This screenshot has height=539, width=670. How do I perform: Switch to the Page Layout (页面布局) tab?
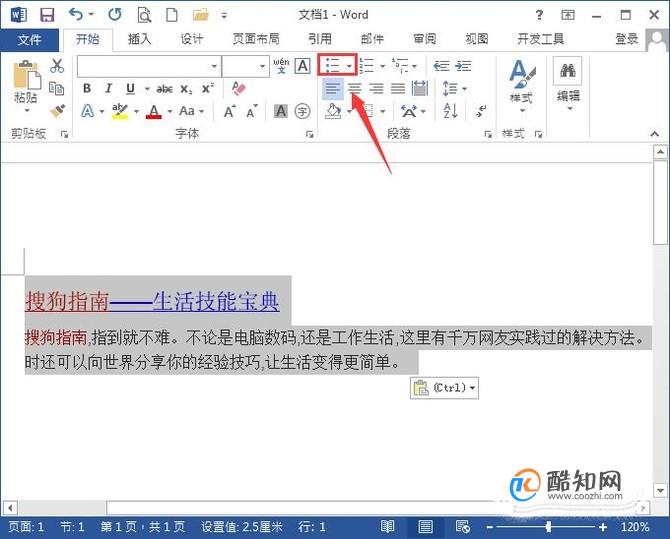(x=256, y=40)
